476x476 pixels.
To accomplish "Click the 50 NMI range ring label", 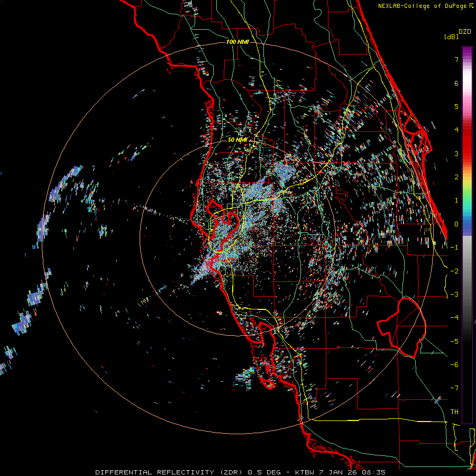I will 237,140.
